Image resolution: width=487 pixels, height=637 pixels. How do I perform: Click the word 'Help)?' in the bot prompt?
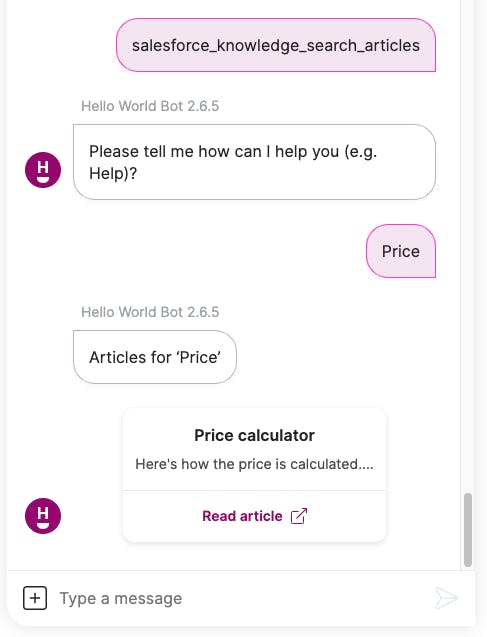(x=113, y=173)
